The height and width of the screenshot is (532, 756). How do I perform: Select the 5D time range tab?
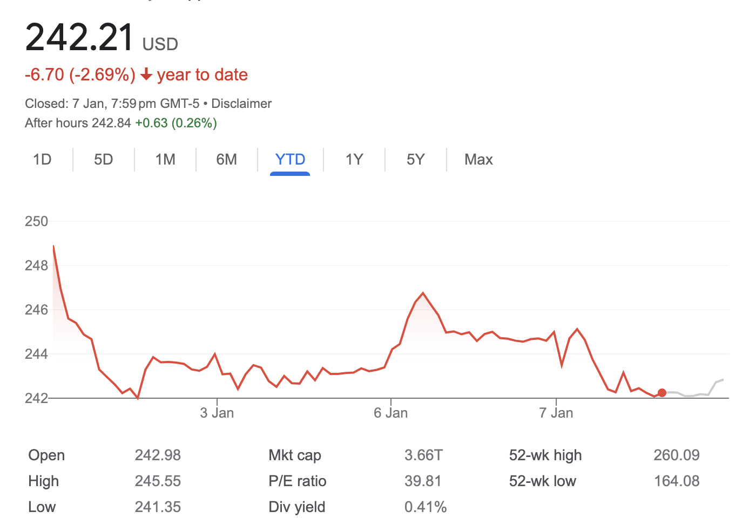click(103, 160)
